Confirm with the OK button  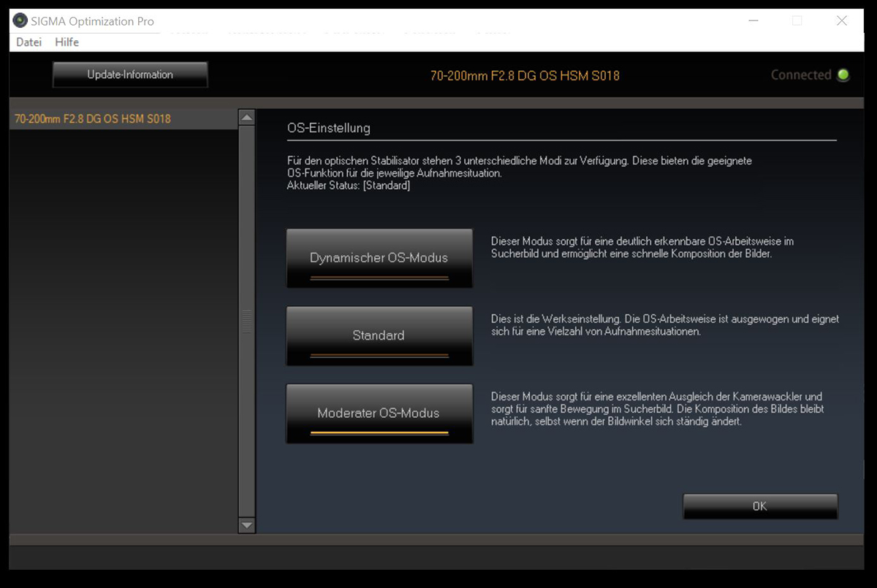[x=760, y=506]
